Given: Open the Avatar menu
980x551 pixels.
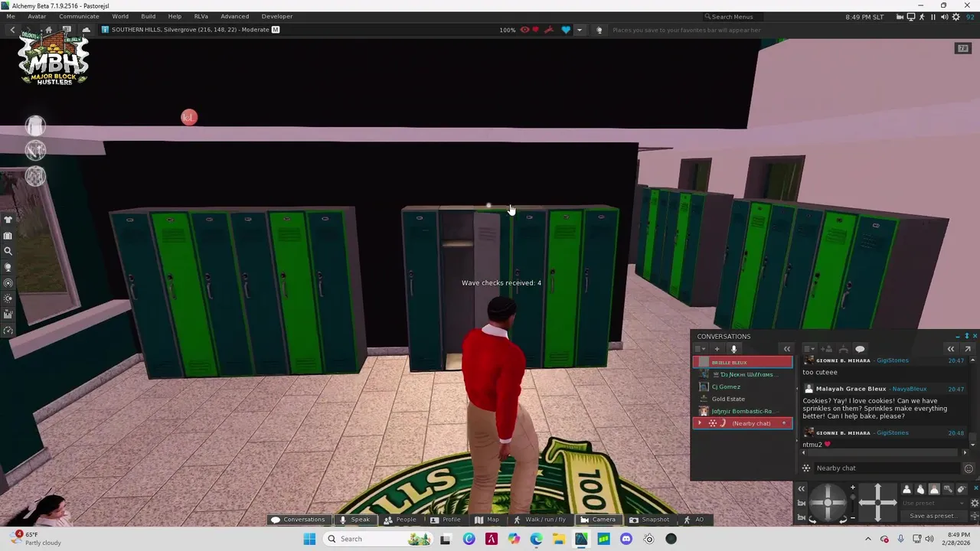Looking at the screenshot, I should (x=37, y=16).
